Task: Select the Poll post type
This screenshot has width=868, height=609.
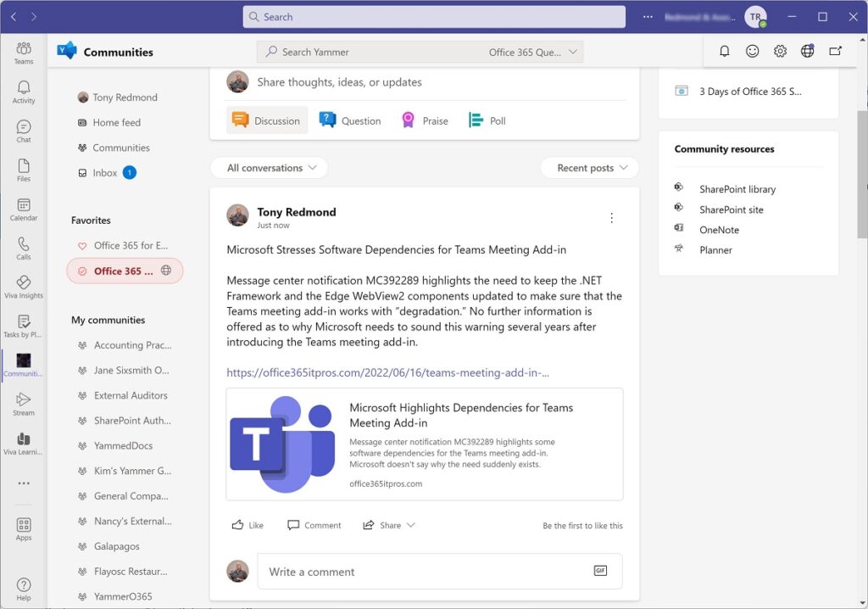Action: pos(487,120)
